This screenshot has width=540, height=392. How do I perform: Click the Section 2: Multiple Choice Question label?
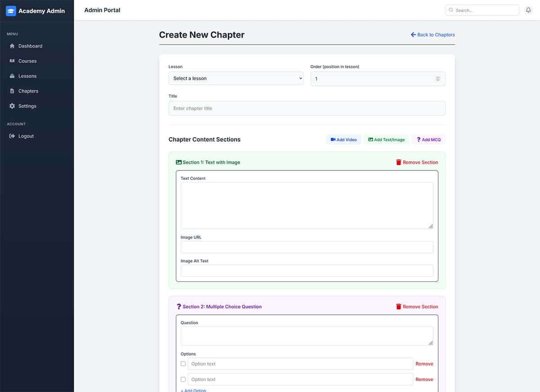(222, 307)
